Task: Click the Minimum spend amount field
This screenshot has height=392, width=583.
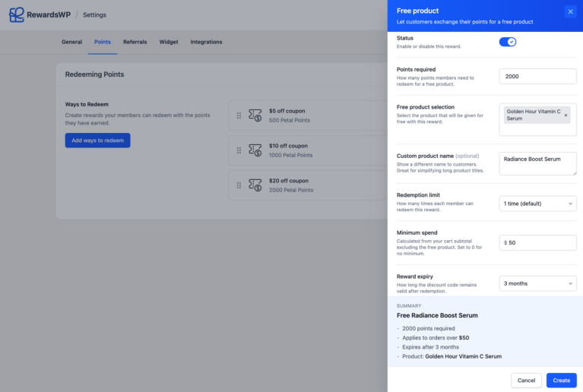Action: point(540,243)
